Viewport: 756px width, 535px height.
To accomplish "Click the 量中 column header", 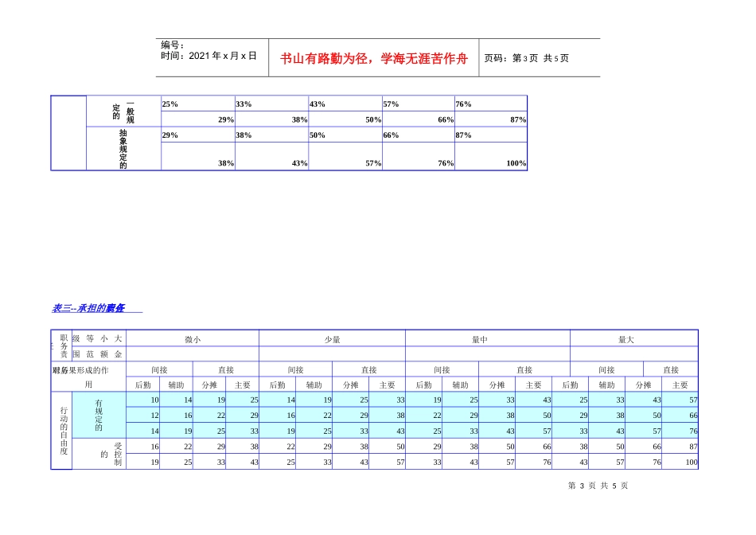I will 480,340.
